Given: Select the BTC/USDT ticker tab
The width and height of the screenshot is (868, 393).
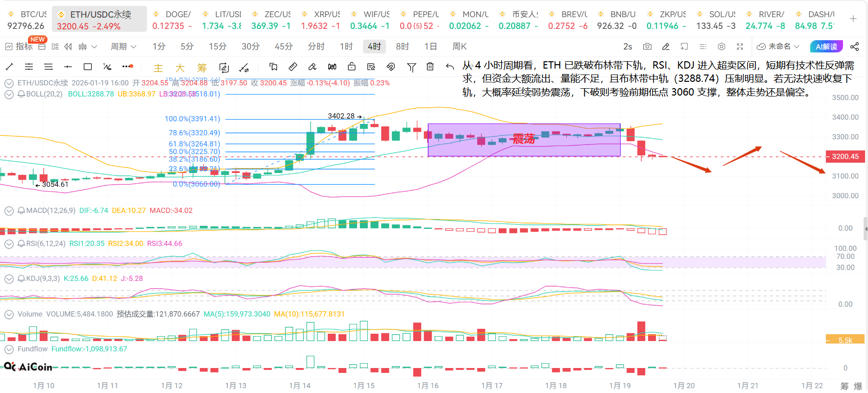Looking at the screenshot, I should click(x=27, y=20).
